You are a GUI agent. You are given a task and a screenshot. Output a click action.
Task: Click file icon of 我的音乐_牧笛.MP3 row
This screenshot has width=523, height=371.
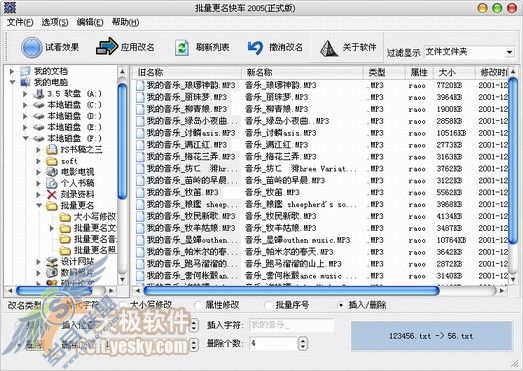click(x=140, y=193)
